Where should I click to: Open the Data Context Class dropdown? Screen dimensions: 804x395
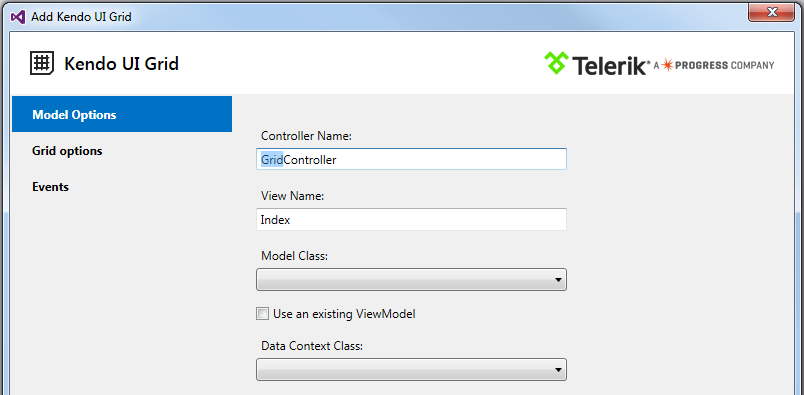411,369
